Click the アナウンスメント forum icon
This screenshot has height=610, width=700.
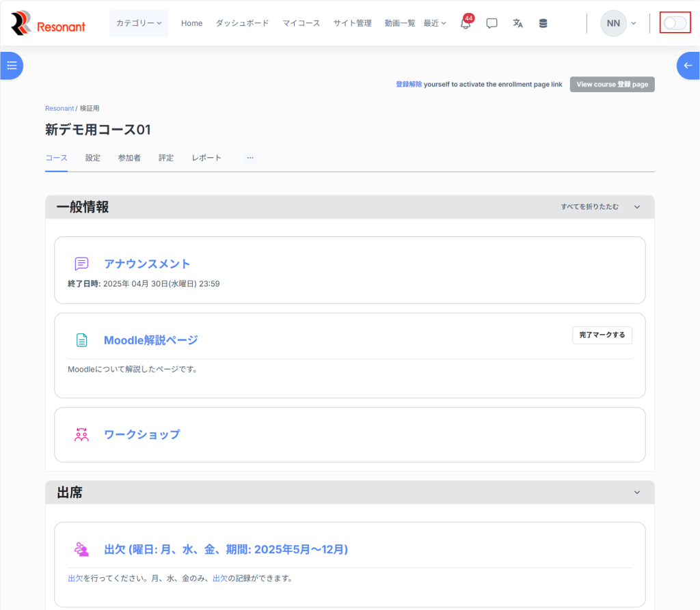click(x=81, y=264)
